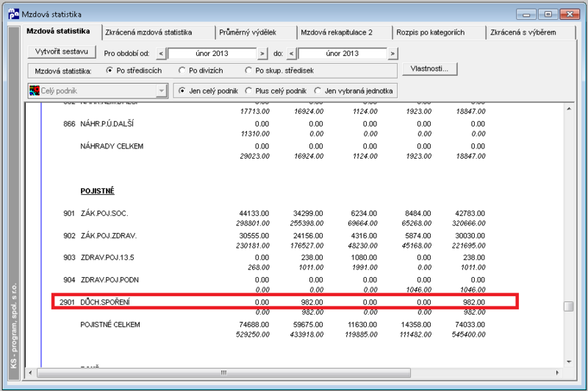Viewport: 588px width, 391px height.
Task: Select Po skup. středisek radio option
Action: click(x=279, y=71)
